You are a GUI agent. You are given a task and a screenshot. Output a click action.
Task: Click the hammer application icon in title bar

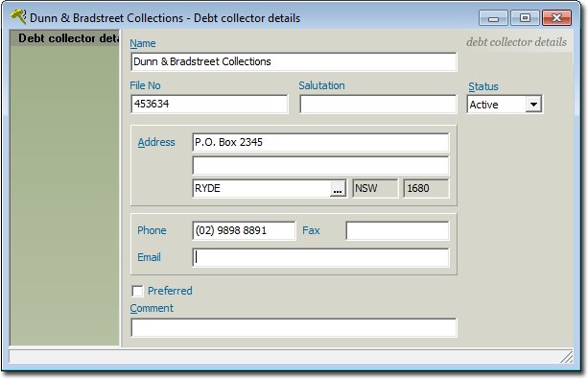[x=18, y=17]
